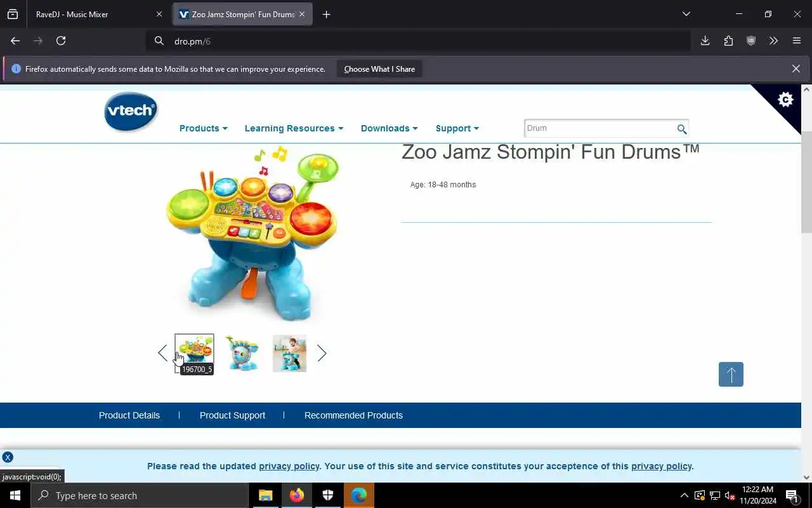
Task: Switch to RaveDJ - Music Mixer tab
Action: 90,14
